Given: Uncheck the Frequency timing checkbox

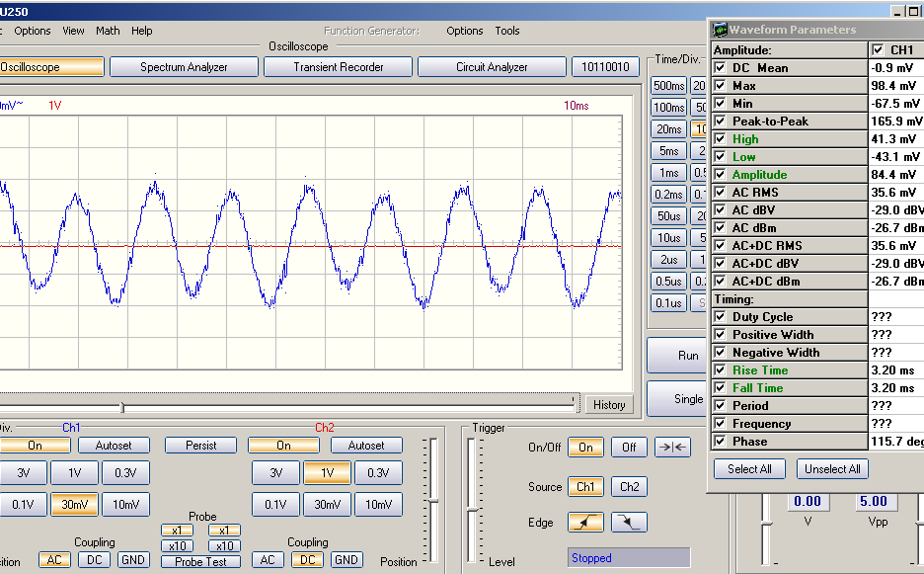Looking at the screenshot, I should [x=720, y=424].
